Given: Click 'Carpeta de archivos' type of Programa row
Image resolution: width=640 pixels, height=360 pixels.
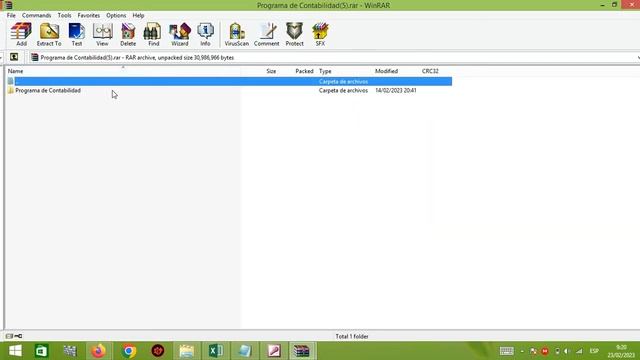Looking at the screenshot, I should 343,91.
